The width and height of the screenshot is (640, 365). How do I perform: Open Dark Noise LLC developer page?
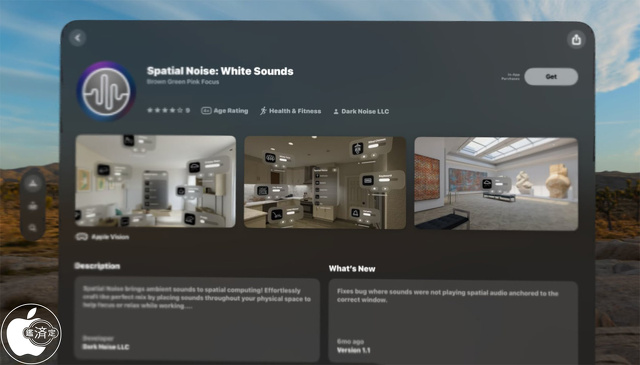(361, 111)
